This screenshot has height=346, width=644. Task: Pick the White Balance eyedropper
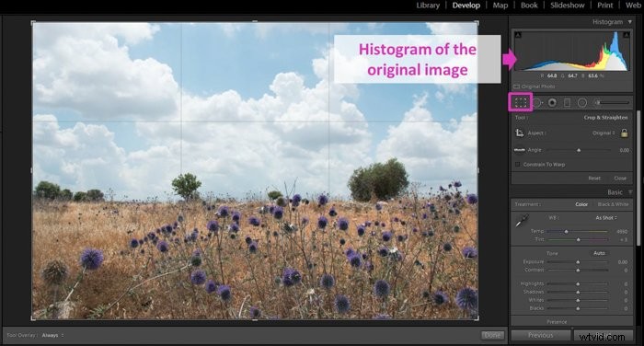coord(522,221)
